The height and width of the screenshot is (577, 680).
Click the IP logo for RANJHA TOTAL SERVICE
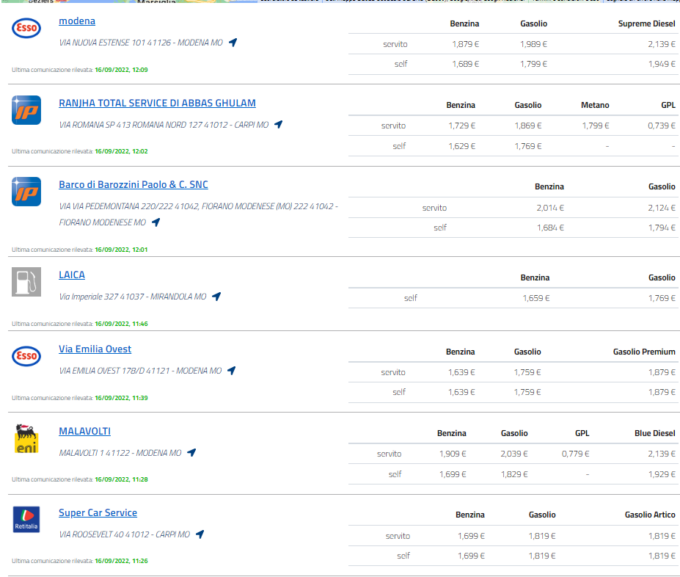pos(26,110)
